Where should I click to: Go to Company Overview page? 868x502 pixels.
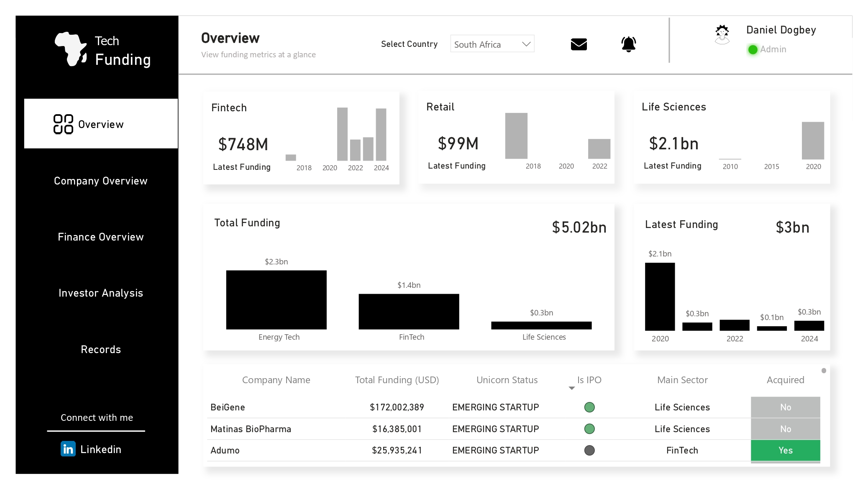[x=101, y=181]
